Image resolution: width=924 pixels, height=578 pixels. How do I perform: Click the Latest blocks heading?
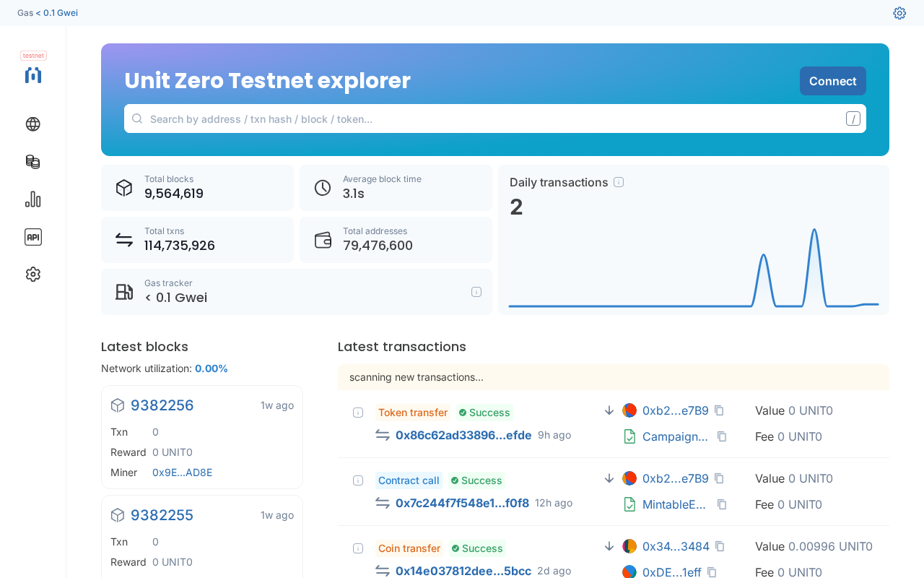click(144, 347)
